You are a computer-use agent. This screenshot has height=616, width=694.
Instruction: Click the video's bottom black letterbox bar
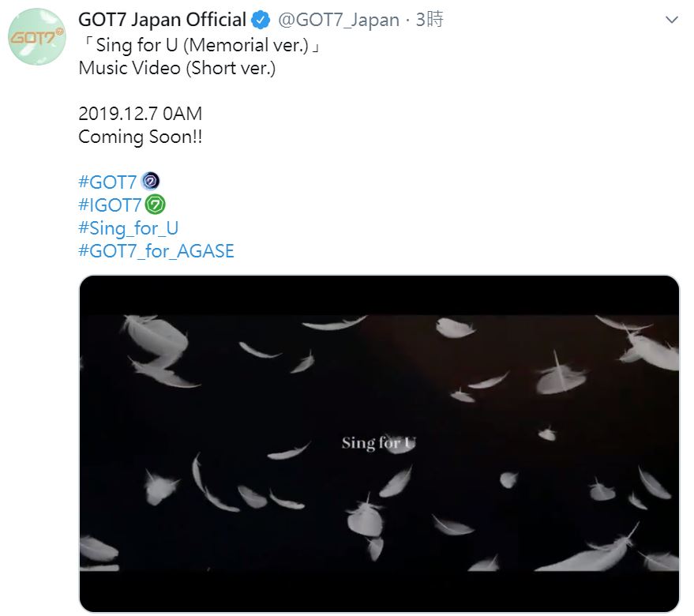pos(379,592)
